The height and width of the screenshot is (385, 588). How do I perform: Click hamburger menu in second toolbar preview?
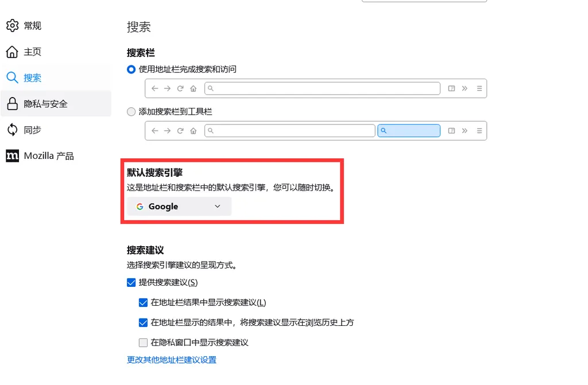[x=479, y=131]
